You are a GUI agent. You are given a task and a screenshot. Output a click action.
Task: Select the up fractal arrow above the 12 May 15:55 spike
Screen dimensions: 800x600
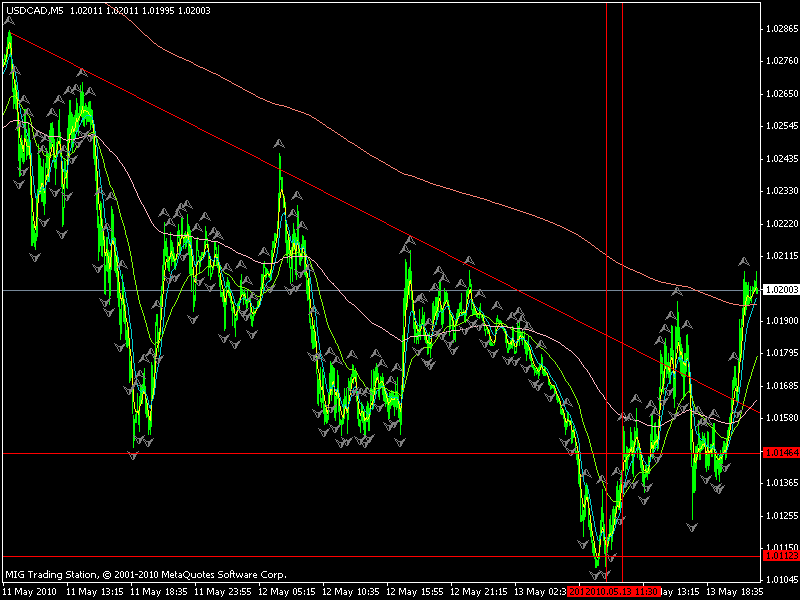tap(409, 239)
